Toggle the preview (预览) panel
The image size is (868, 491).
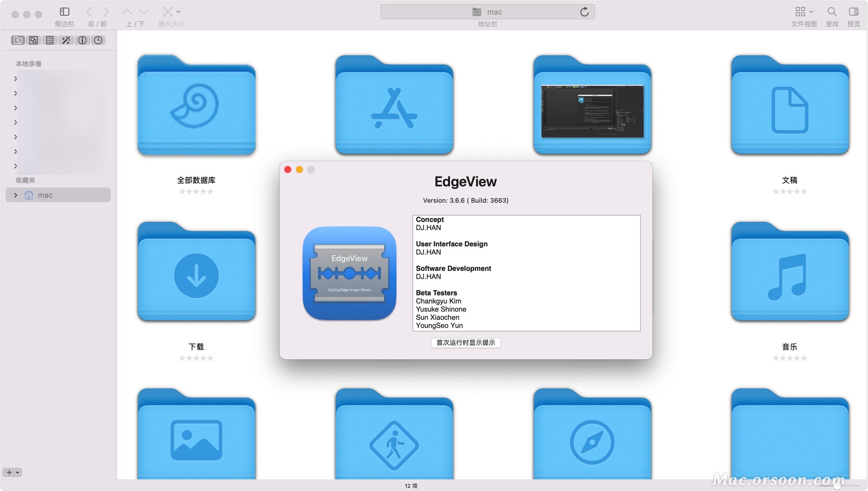click(854, 12)
